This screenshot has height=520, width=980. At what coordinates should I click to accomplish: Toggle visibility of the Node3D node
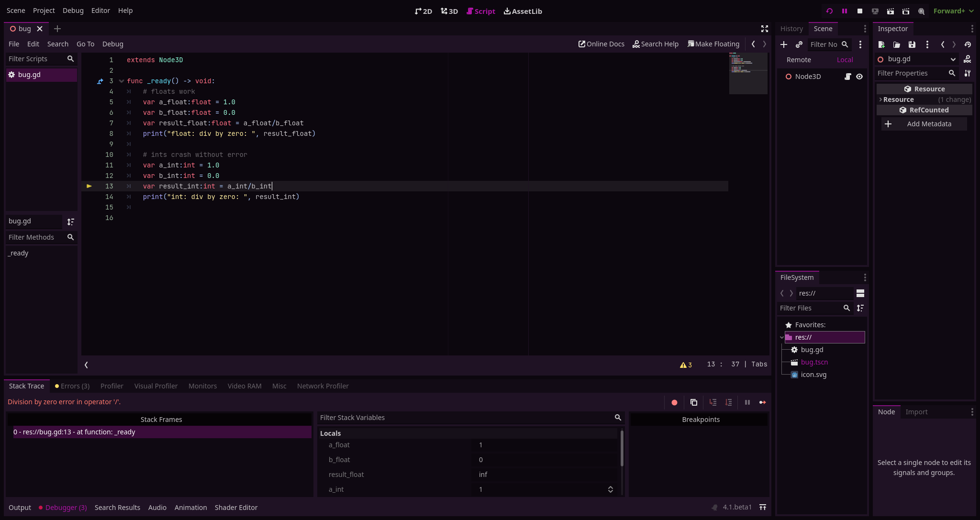tap(859, 77)
